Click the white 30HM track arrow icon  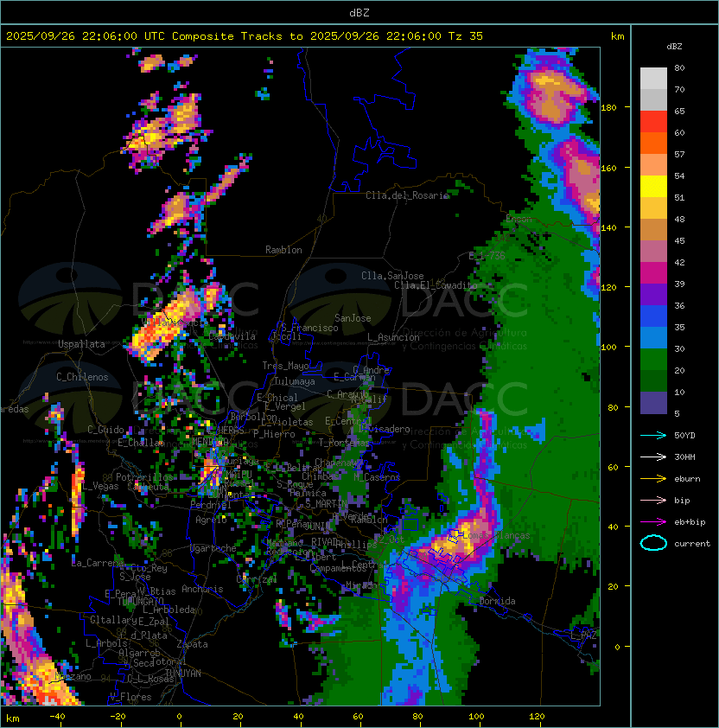point(653,457)
